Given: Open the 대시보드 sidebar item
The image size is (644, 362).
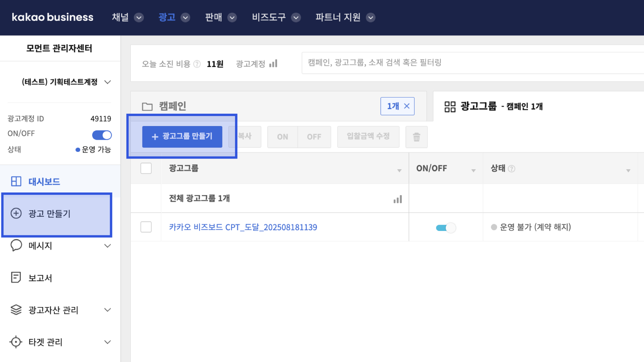Looking at the screenshot, I should pyautogui.click(x=44, y=181).
